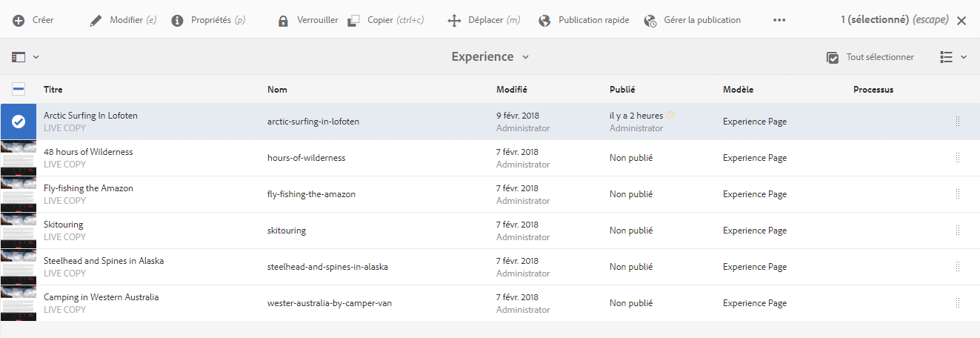Open the list view switcher dropdown
This screenshot has height=338, width=980.
click(x=953, y=57)
